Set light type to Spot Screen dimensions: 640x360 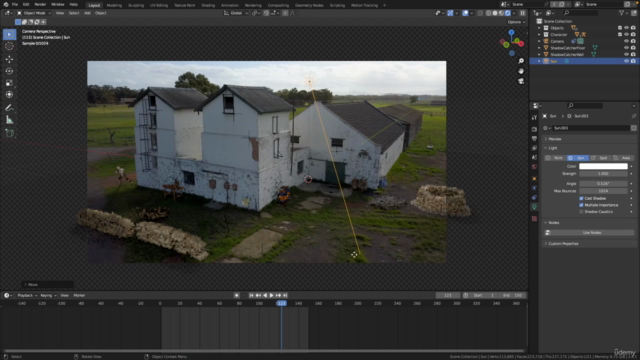coord(601,158)
